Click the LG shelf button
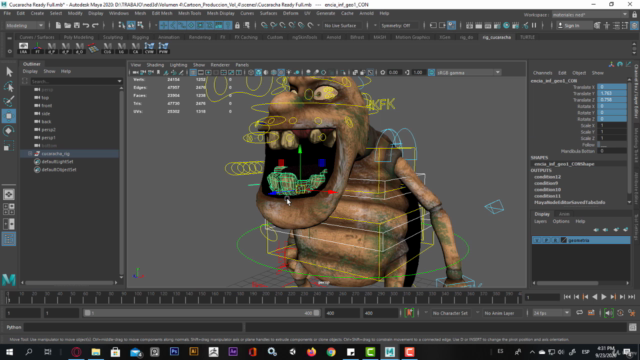The image size is (640, 360). click(121, 48)
